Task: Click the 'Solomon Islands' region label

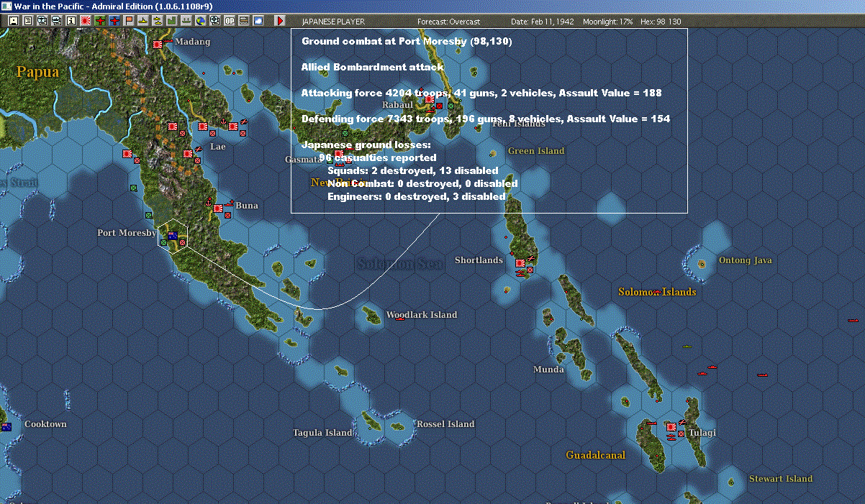Action: point(657,292)
